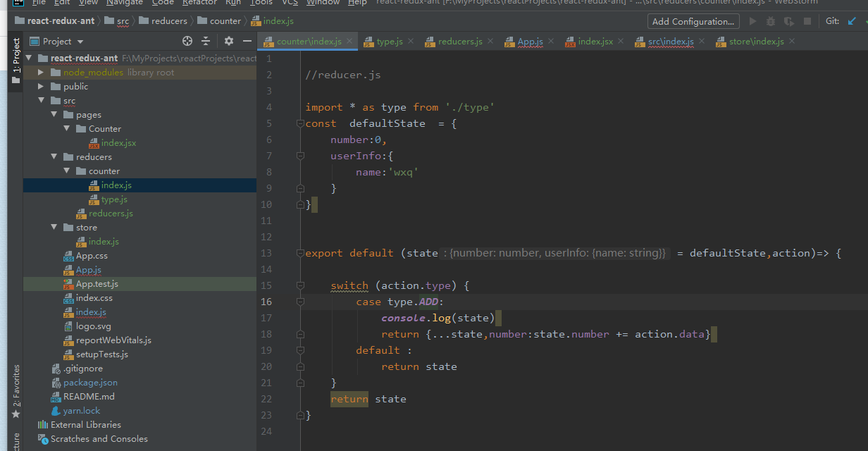The height and width of the screenshot is (451, 868).
Task: Collapse the src folder arrow
Action: 41,101
